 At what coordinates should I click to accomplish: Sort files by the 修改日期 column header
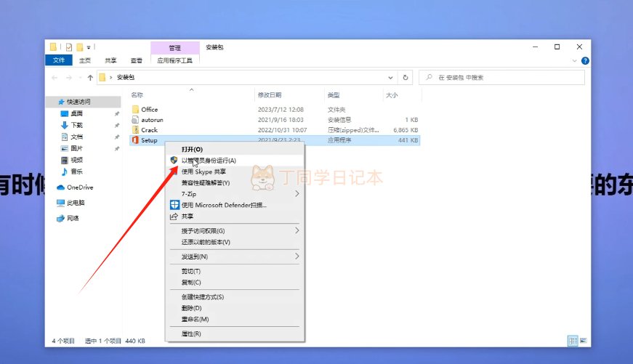(x=268, y=95)
